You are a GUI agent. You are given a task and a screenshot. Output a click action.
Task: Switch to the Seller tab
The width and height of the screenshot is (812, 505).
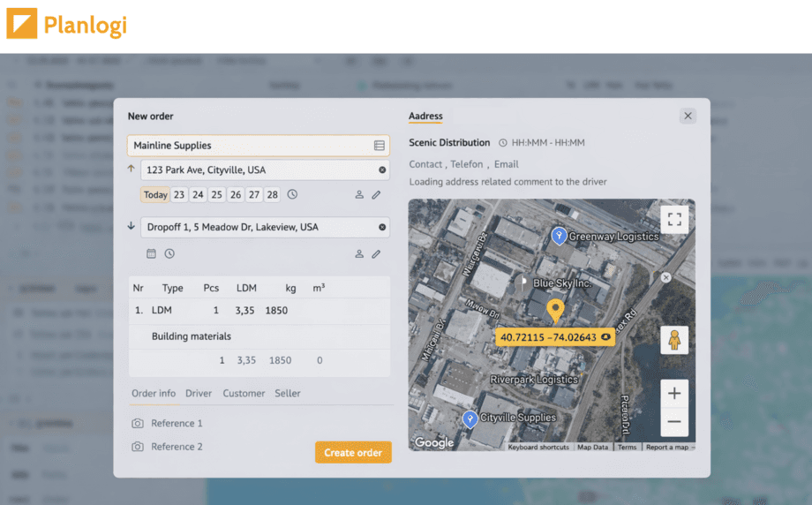click(x=288, y=393)
